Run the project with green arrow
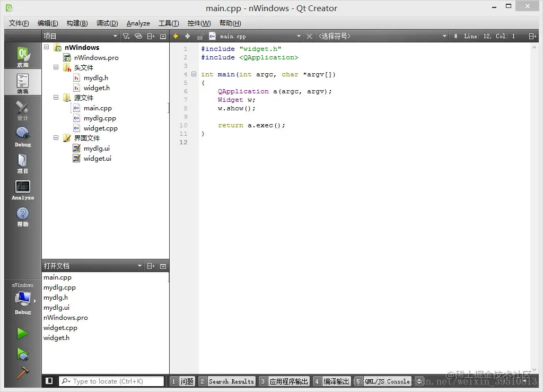The image size is (543, 392). [x=23, y=334]
